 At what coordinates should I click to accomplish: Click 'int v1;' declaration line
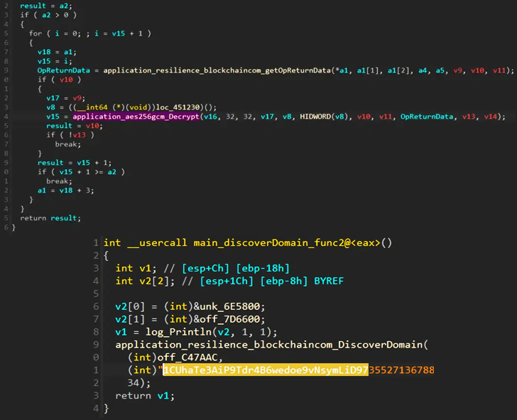click(x=136, y=268)
